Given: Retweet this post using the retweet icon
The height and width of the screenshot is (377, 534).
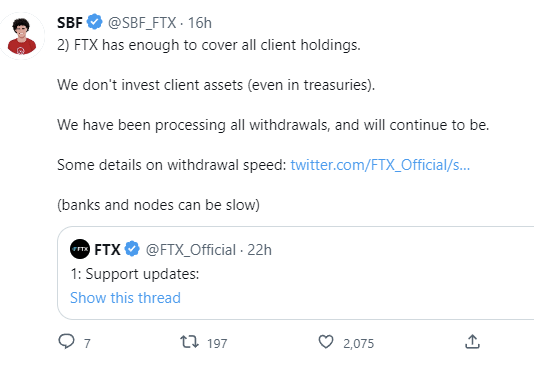Looking at the screenshot, I should pyautogui.click(x=189, y=342).
